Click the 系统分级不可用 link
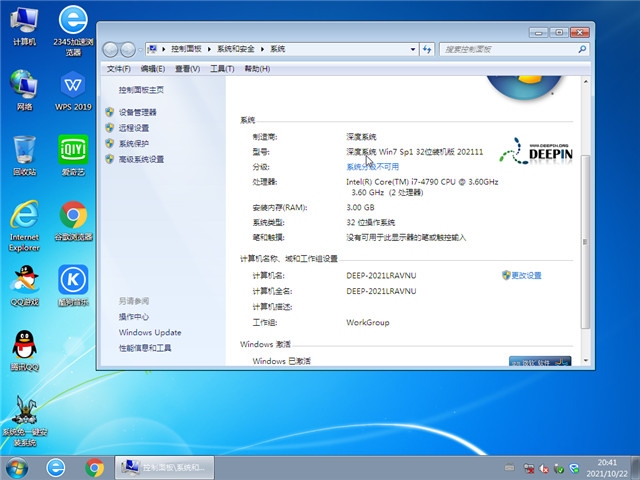Image resolution: width=640 pixels, height=480 pixels. (x=373, y=167)
